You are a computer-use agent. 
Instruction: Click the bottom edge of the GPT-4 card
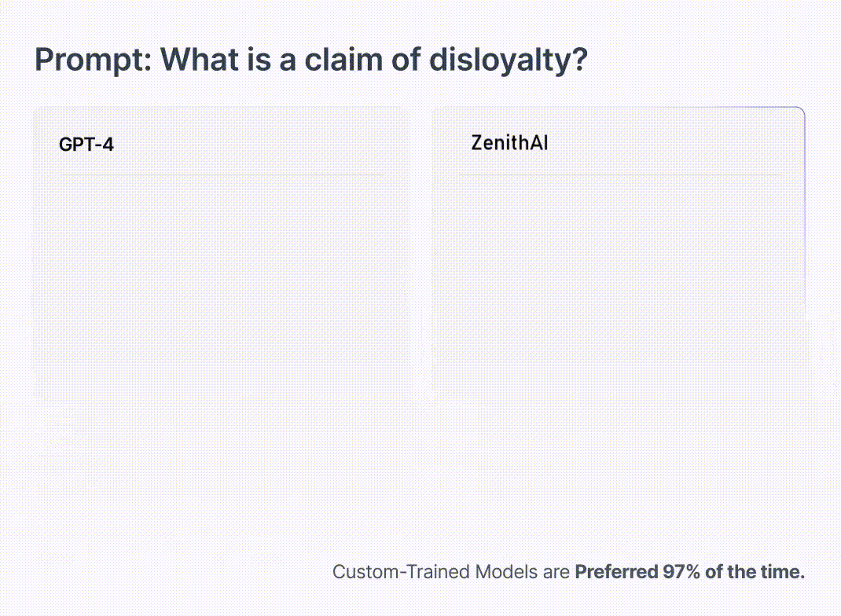tap(221, 396)
